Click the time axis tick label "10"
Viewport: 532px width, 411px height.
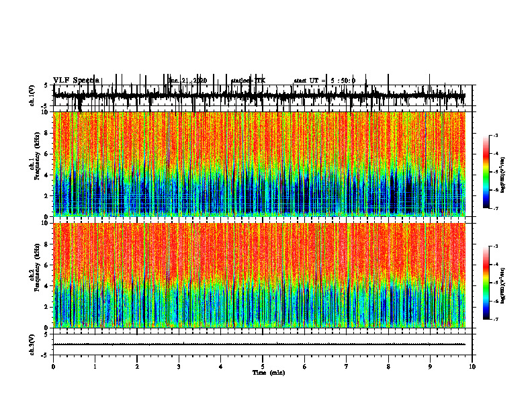coord(472,367)
